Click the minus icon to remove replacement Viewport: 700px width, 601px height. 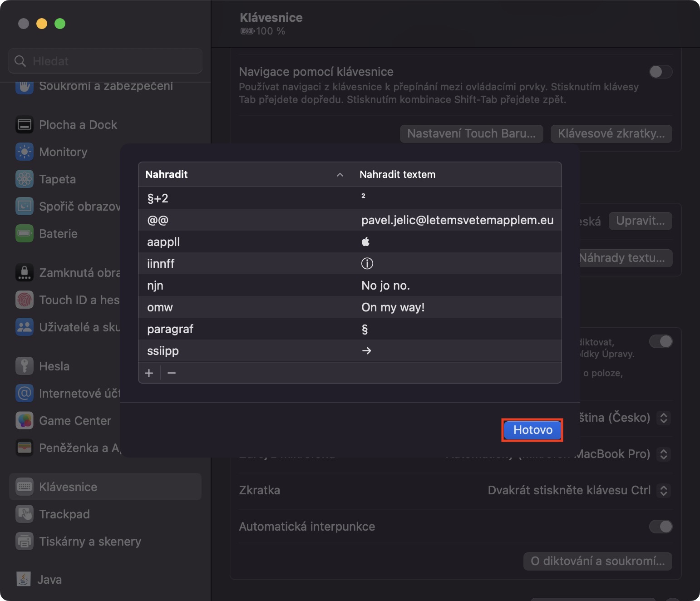pos(172,373)
